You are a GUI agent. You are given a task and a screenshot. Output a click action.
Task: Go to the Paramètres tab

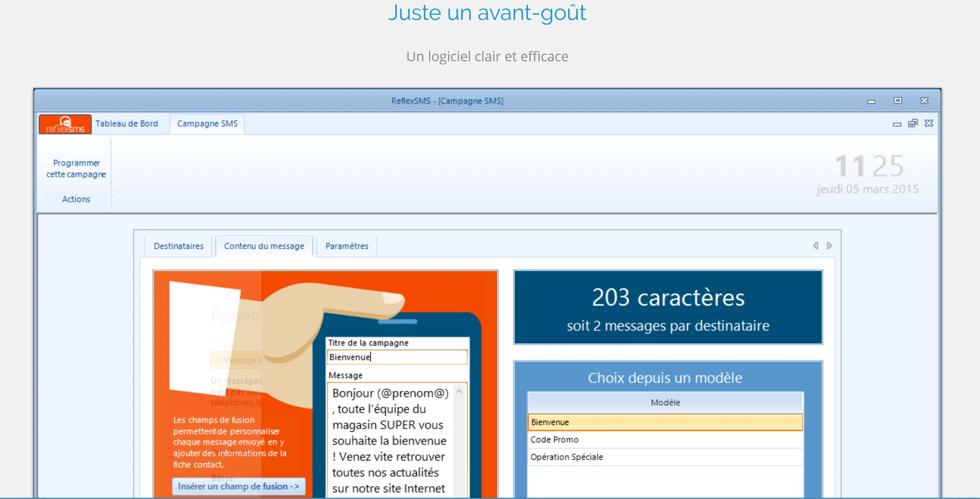tap(347, 246)
